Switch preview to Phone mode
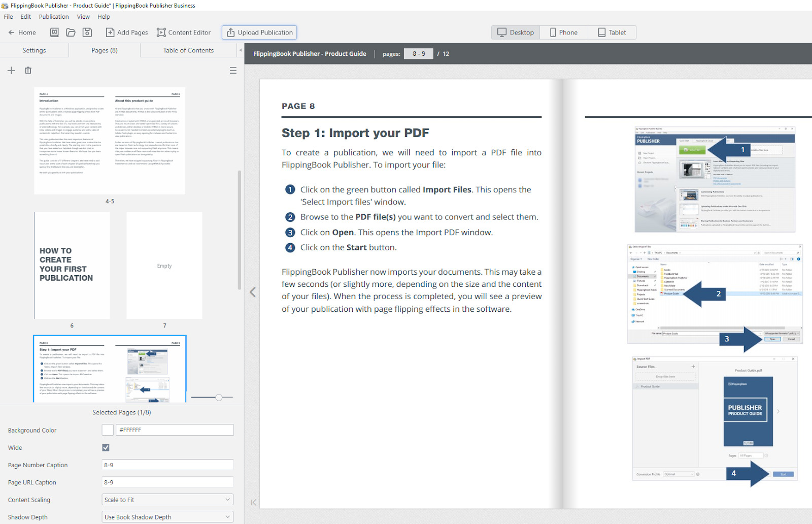Image resolution: width=812 pixels, height=524 pixels. point(564,32)
